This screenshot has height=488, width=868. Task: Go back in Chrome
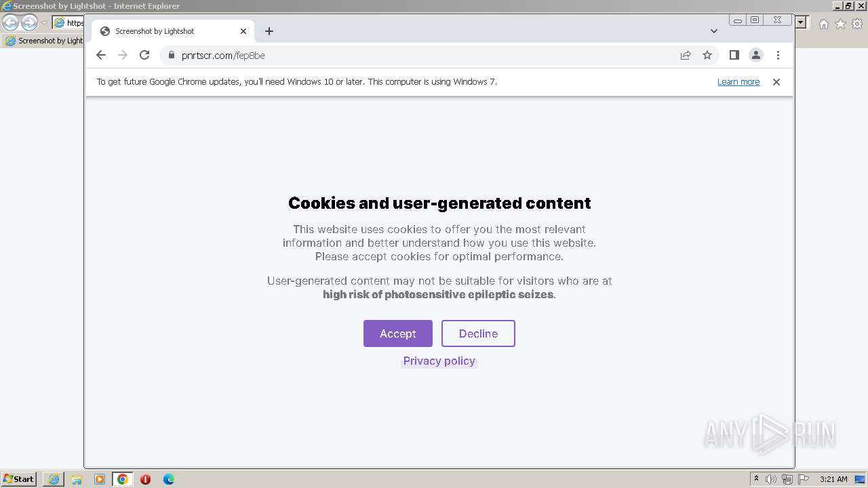pyautogui.click(x=101, y=55)
